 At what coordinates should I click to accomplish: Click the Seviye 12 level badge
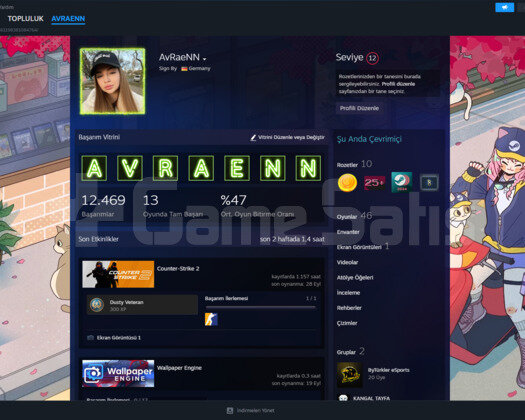372,58
